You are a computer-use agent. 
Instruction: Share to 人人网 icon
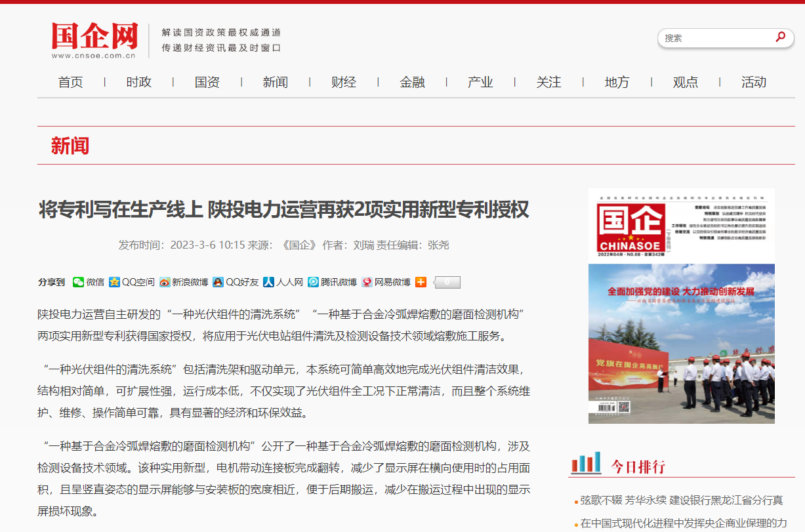coord(268,282)
